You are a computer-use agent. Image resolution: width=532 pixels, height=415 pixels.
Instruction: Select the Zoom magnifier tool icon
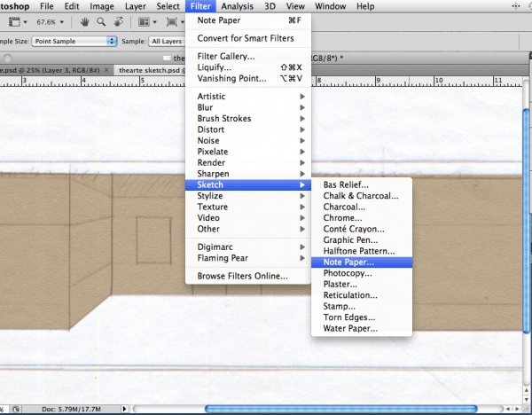coord(101,22)
